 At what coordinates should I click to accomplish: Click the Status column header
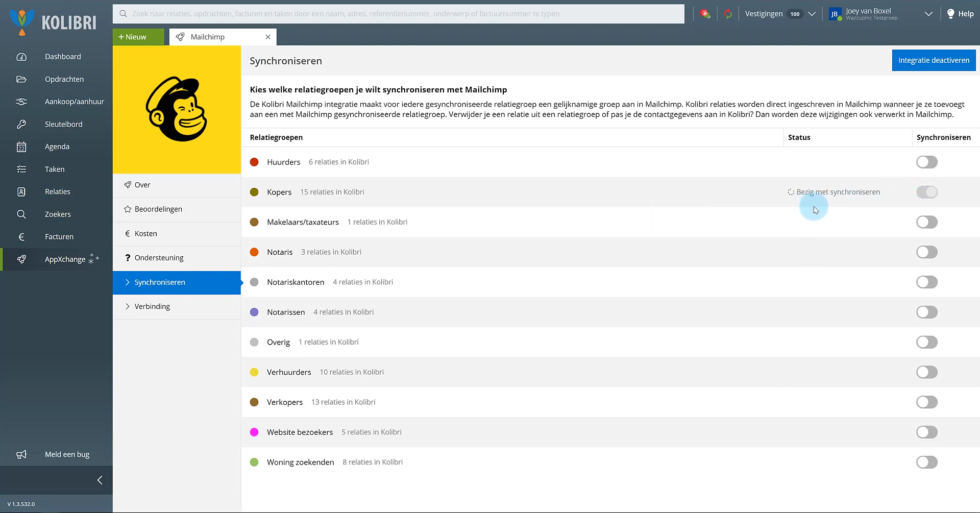point(799,137)
